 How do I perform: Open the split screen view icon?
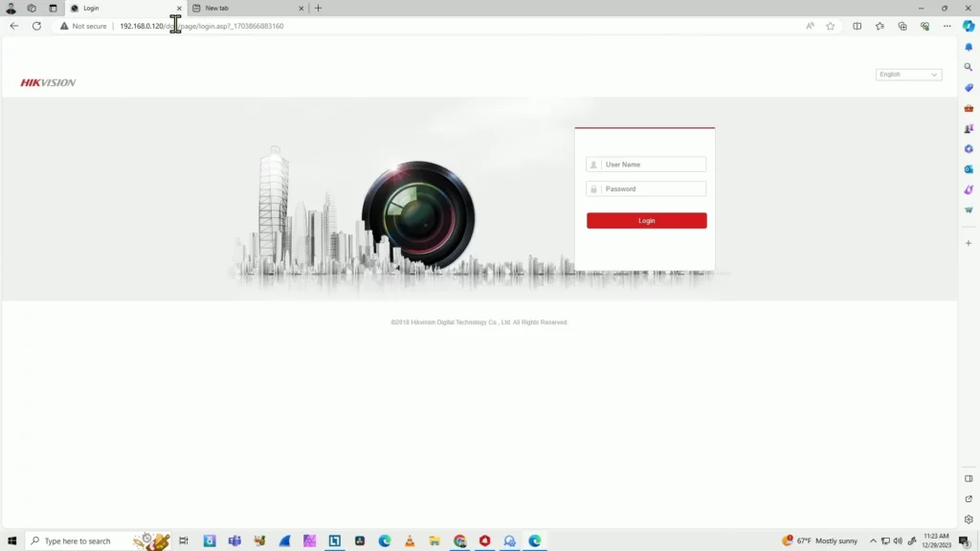click(x=857, y=26)
